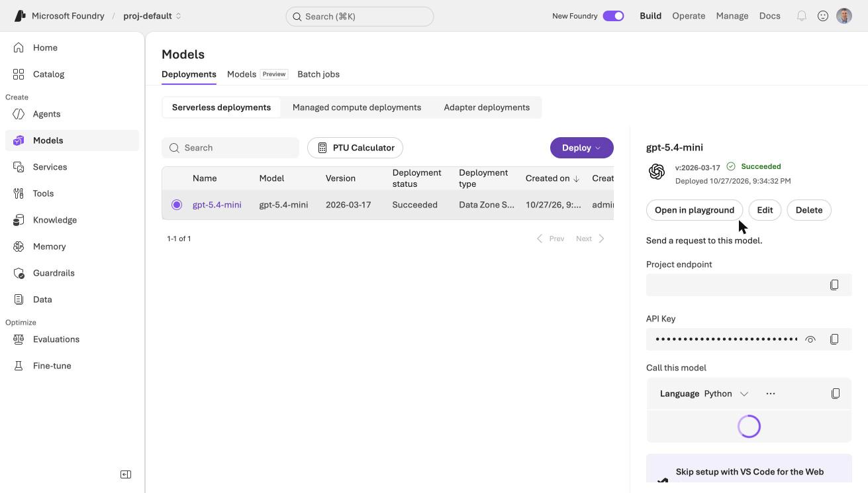This screenshot has width=868, height=493.
Task: Copy the code sample snippet
Action: pyautogui.click(x=836, y=394)
